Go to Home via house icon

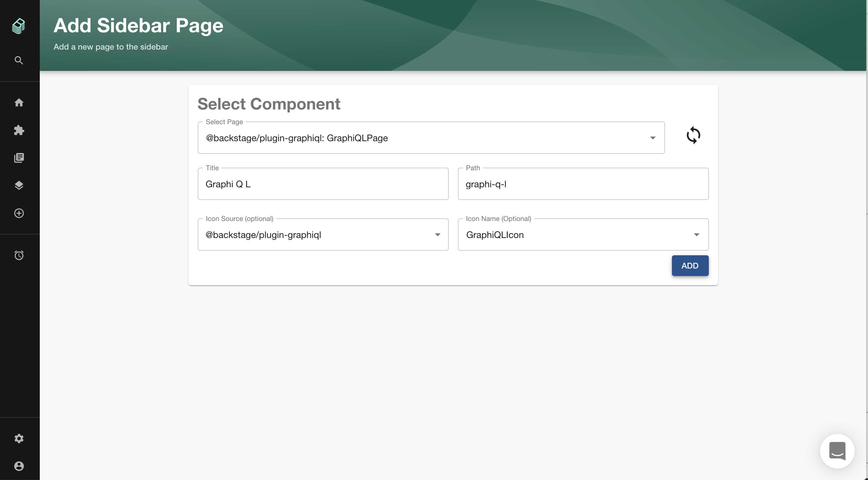tap(19, 102)
